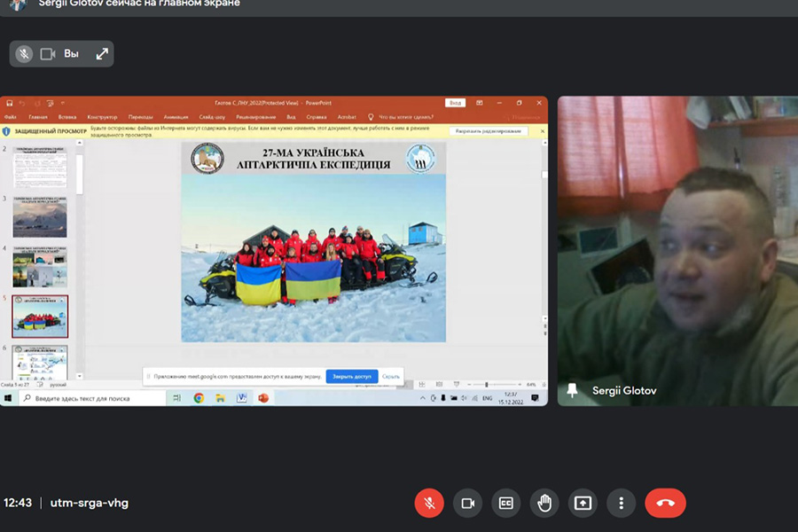Open Файл menu in shared PowerPoint
798x532 pixels.
pyautogui.click(x=10, y=117)
